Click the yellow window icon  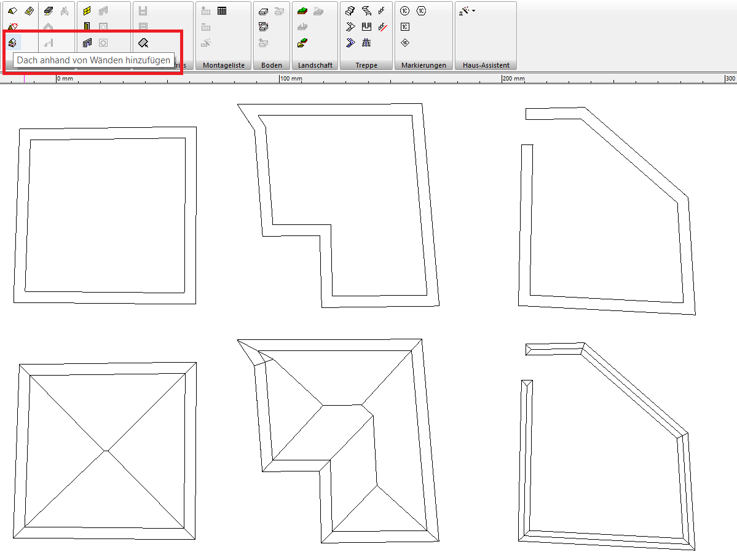87,11
